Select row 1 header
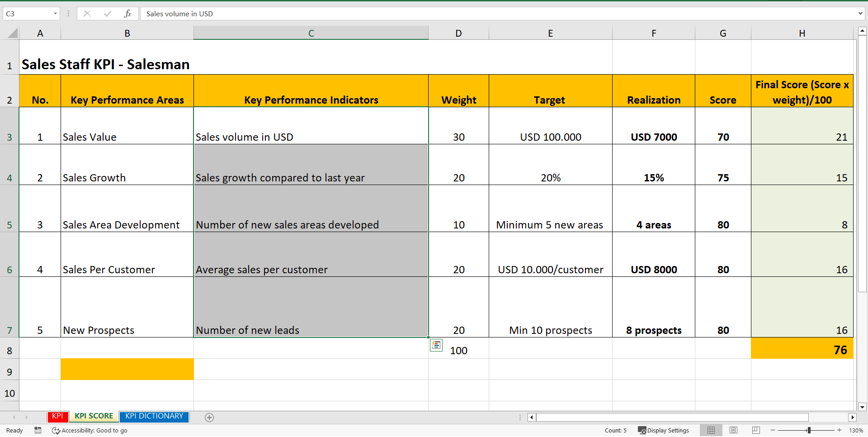The width and height of the screenshot is (868, 437). tap(9, 57)
